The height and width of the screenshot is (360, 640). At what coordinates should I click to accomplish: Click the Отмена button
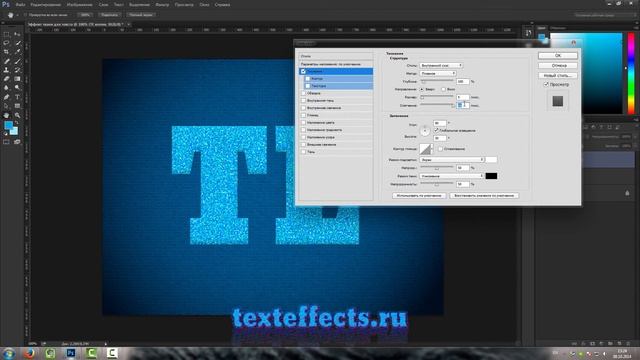point(558,66)
